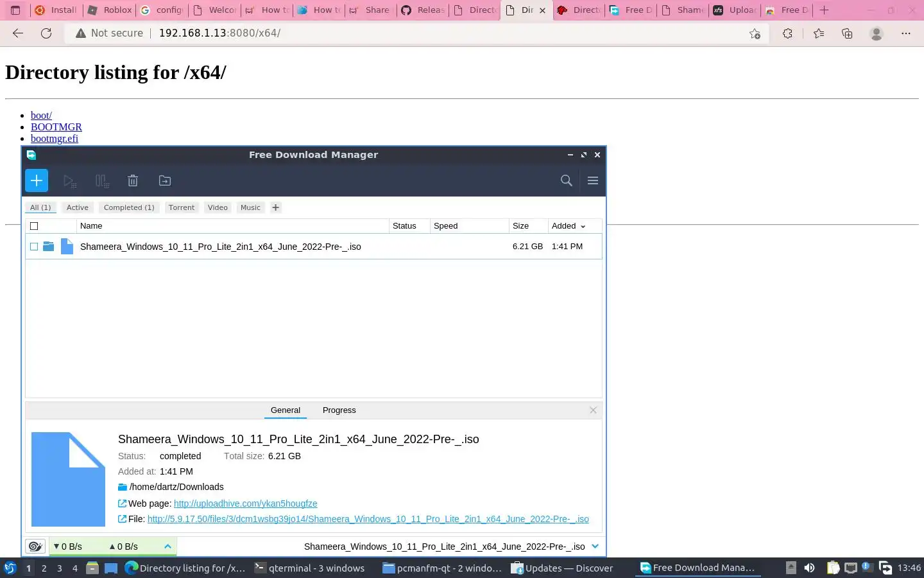Click the file icon in the download row
The height and width of the screenshot is (578, 924).
point(67,247)
